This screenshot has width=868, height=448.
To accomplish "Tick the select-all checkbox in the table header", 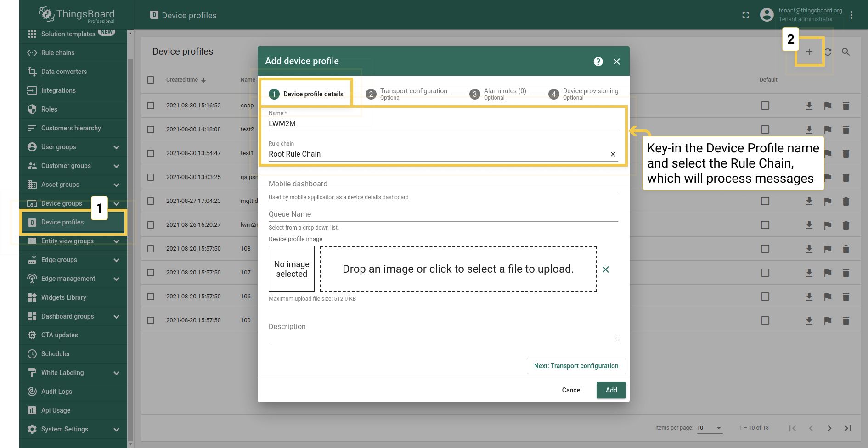I will click(x=151, y=80).
